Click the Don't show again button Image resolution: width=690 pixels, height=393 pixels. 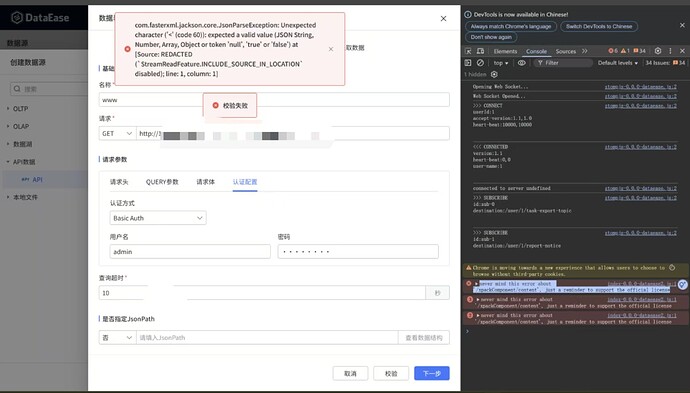click(491, 37)
